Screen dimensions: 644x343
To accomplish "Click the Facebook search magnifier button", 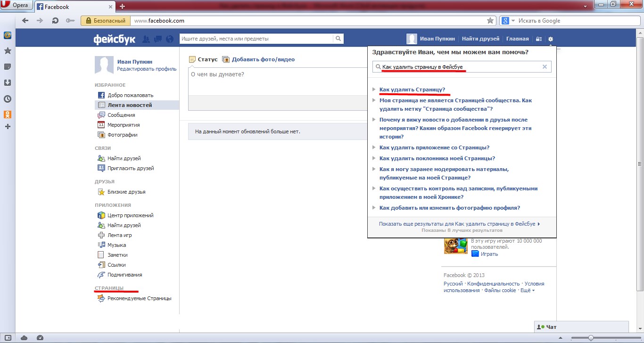I will coord(339,39).
